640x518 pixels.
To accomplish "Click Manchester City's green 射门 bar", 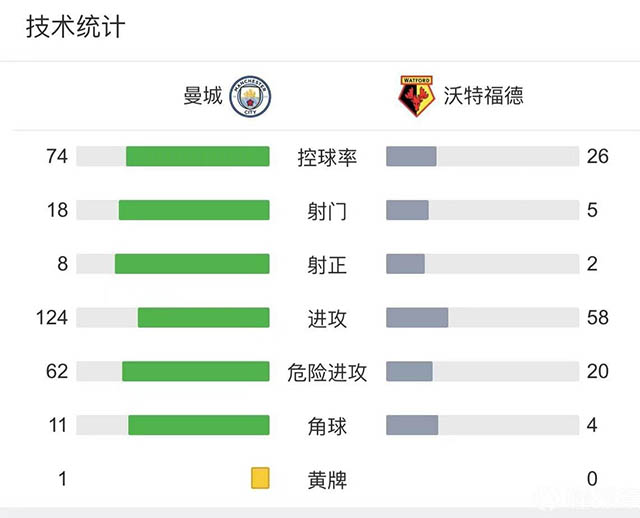I will [x=194, y=210].
